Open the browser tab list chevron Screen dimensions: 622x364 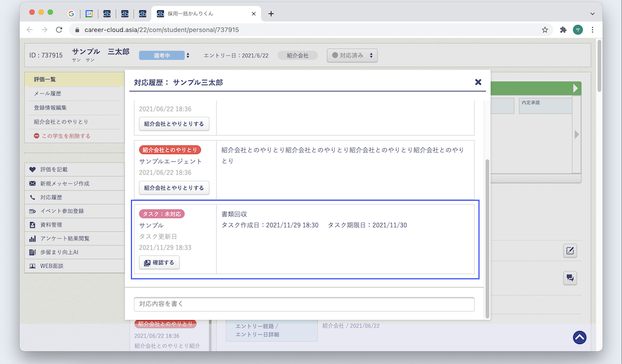point(593,13)
